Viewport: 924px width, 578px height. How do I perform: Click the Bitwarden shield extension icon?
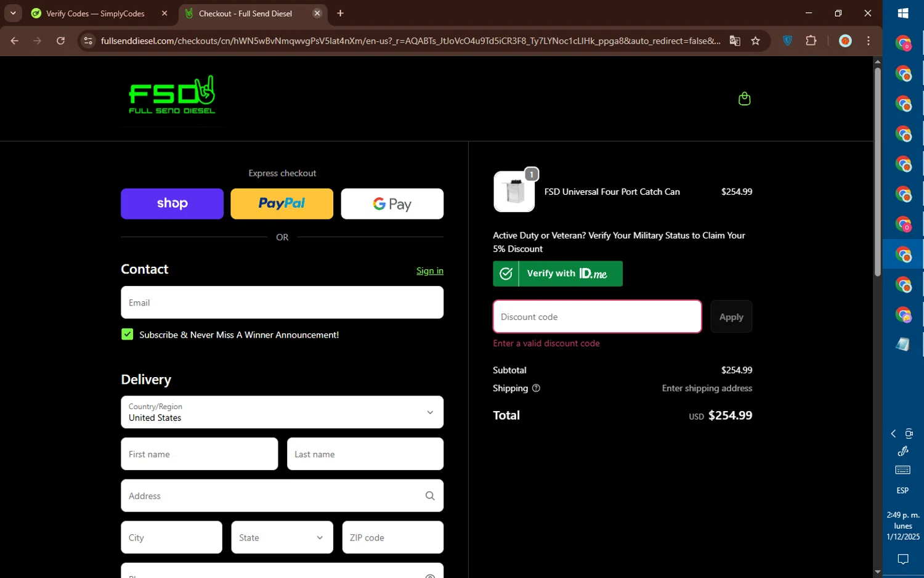click(x=787, y=41)
